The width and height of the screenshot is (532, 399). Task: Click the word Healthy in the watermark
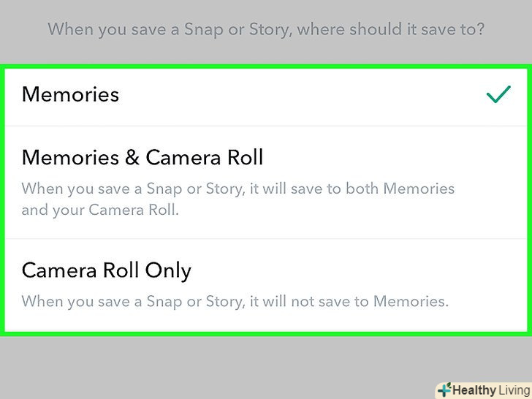(x=472, y=389)
